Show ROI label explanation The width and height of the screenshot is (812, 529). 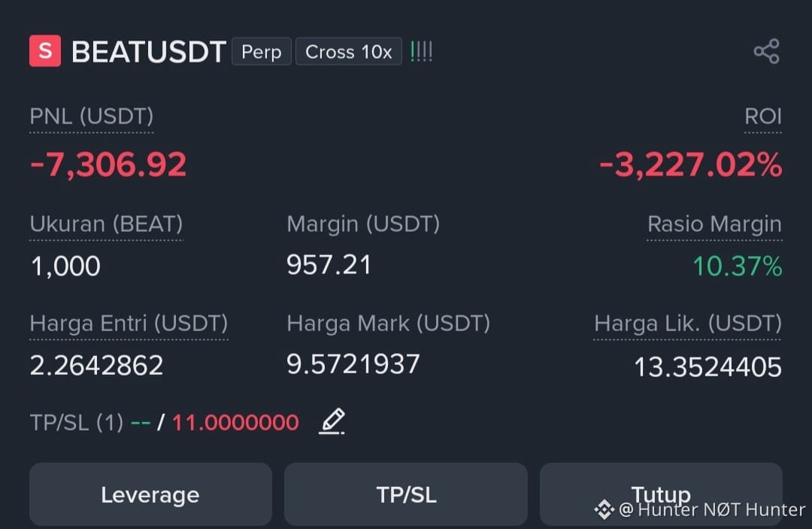763,117
